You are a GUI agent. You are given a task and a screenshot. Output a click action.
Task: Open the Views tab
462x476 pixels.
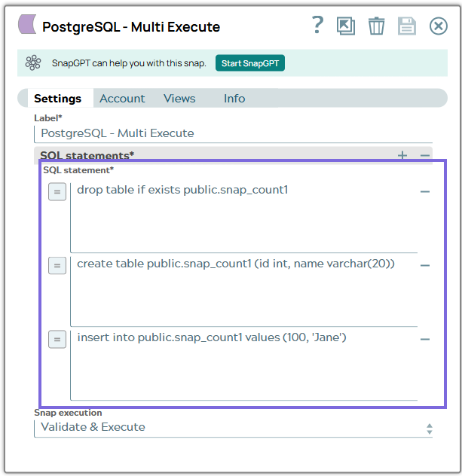(x=179, y=99)
